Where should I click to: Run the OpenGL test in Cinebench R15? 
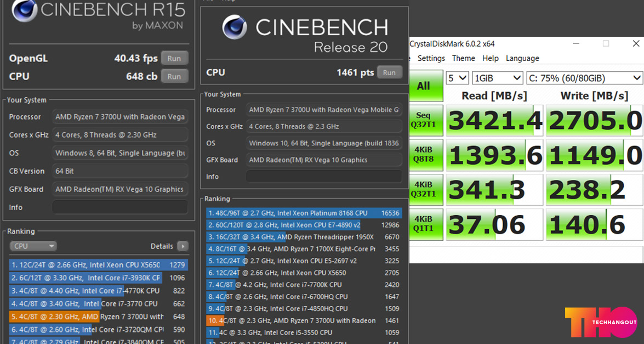click(174, 58)
